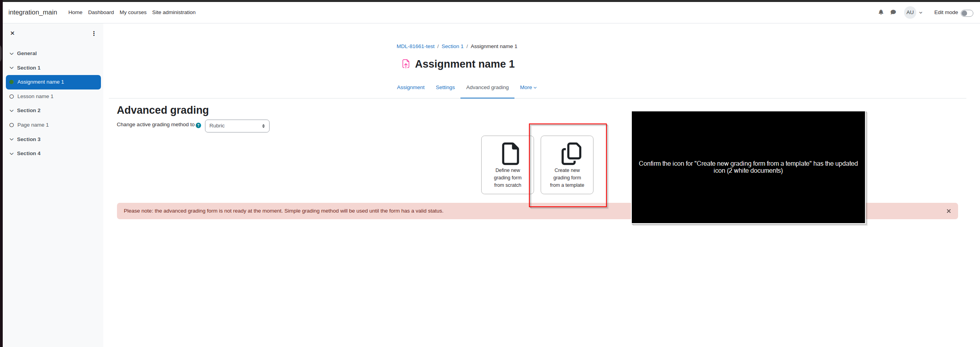This screenshot has width=980, height=347.
Task: Select Assignment name 1 in course index
Action: tap(53, 82)
